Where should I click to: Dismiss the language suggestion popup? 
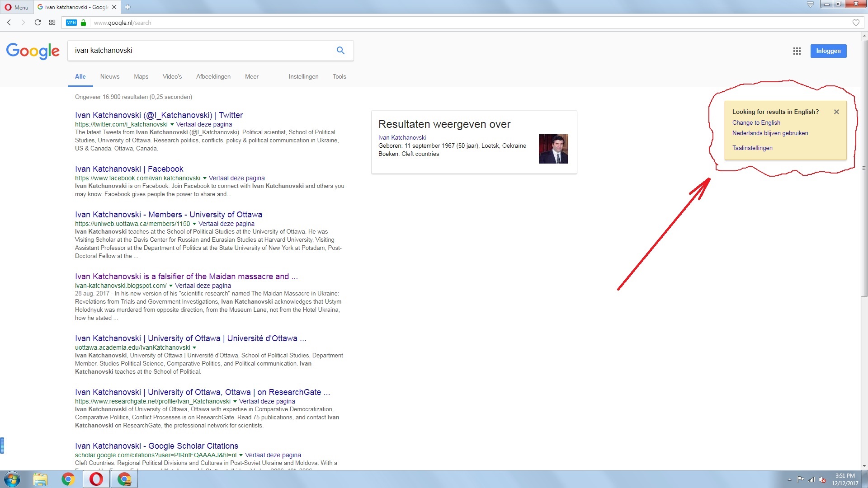[x=836, y=112]
